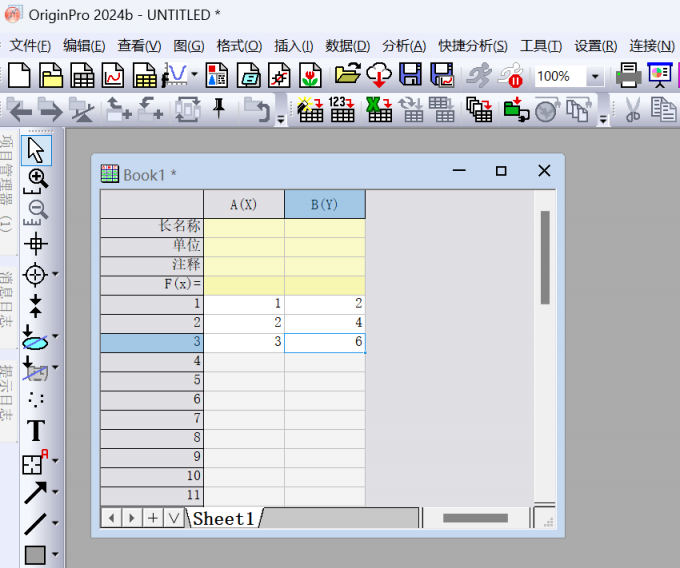Save the project with the floppy disk icon
The height and width of the screenshot is (568, 680).
pyautogui.click(x=410, y=74)
